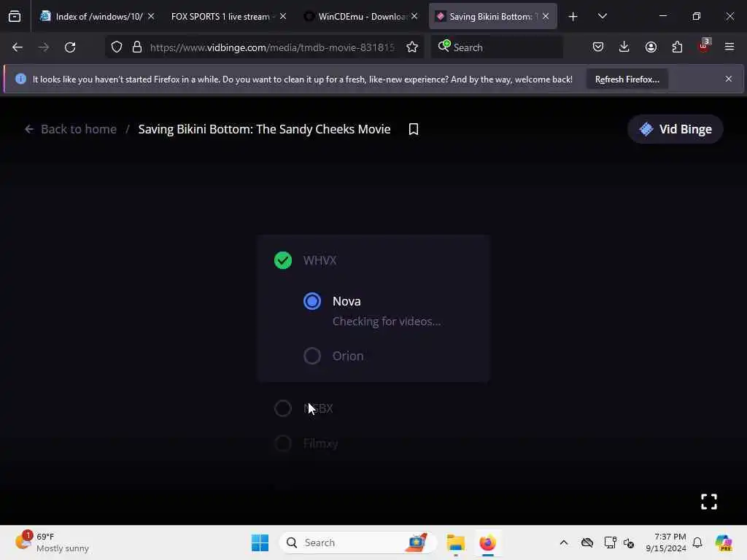List all tabs dropdown arrow
This screenshot has width=747, height=560.
tap(602, 17)
